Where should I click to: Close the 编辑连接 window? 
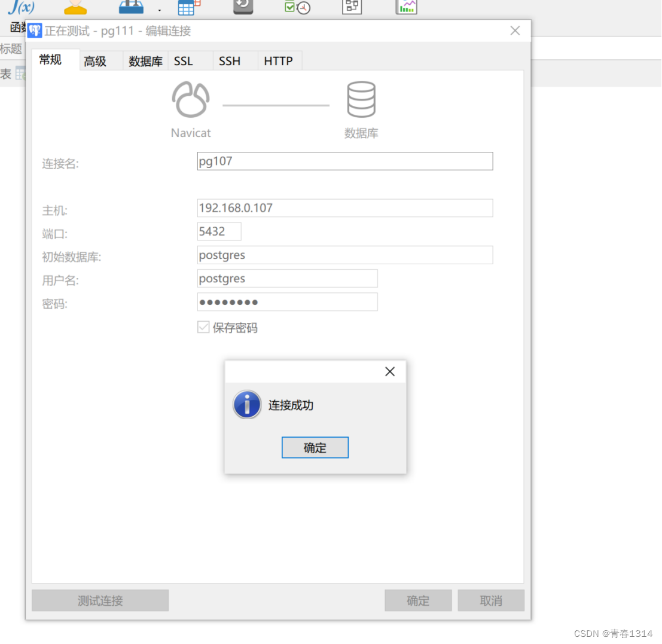pos(515,30)
